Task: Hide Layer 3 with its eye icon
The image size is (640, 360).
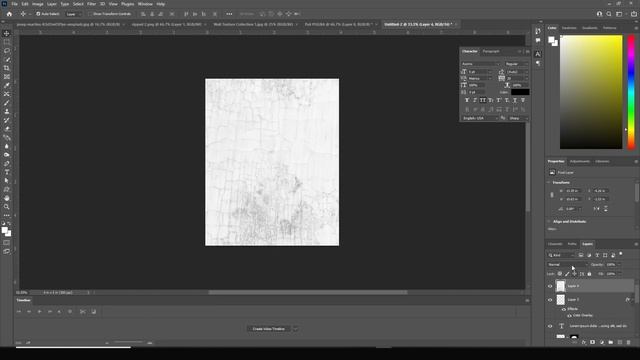Action: 550,300
